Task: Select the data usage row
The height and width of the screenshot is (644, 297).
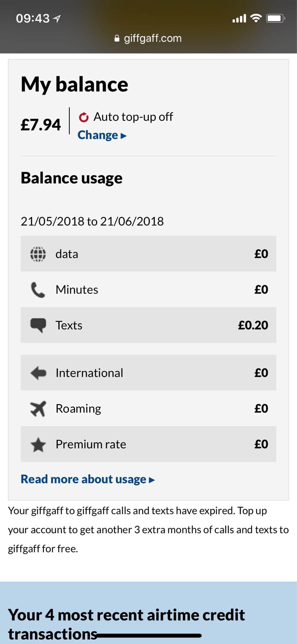Action: 148,254
